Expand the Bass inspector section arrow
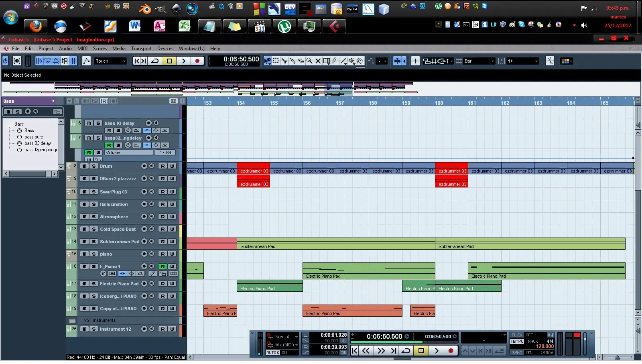642x364 pixels. click(x=53, y=101)
